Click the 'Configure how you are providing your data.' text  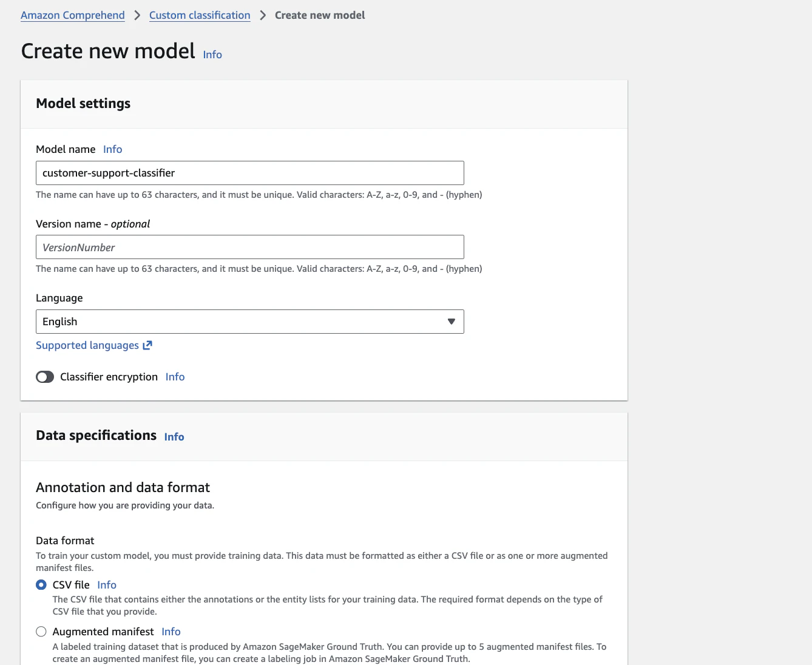click(x=125, y=505)
